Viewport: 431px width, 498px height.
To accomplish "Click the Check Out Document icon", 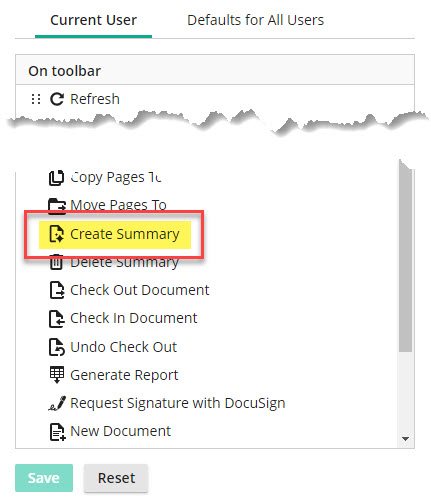I will [57, 290].
